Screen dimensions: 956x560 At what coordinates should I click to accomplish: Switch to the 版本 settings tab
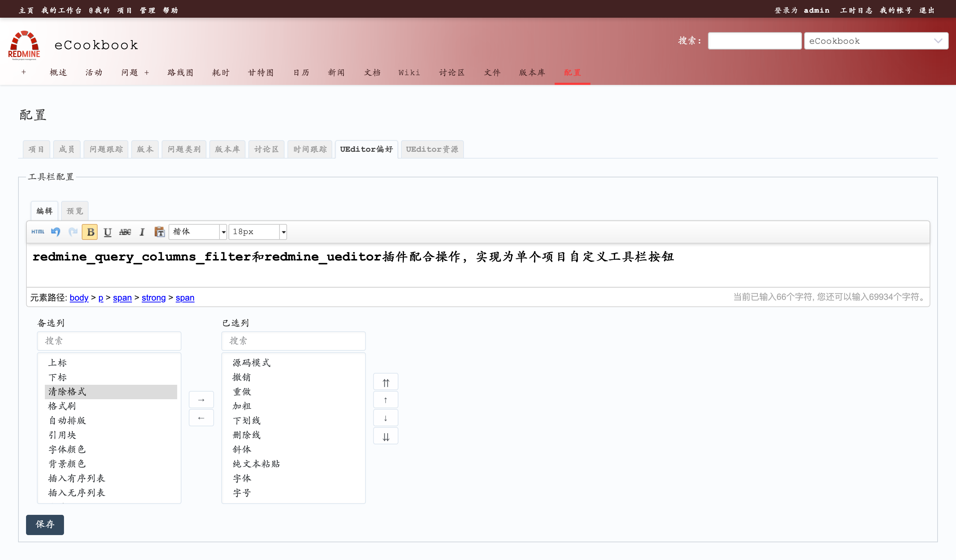pyautogui.click(x=145, y=149)
